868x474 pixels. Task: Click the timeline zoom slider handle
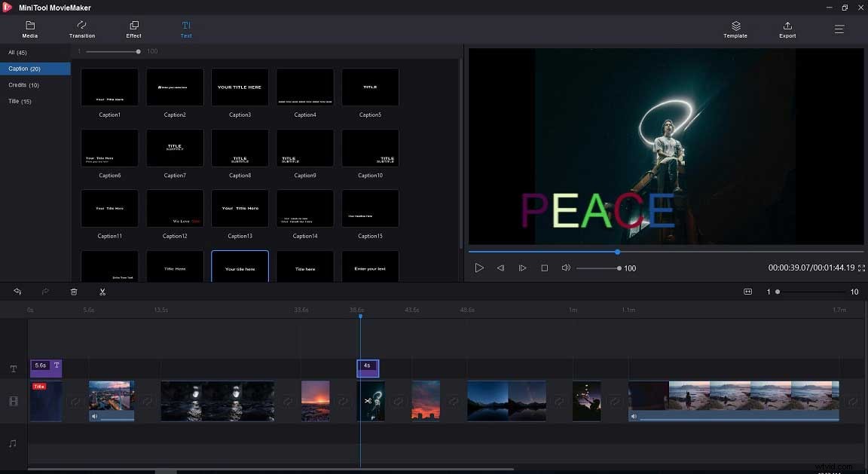click(777, 292)
